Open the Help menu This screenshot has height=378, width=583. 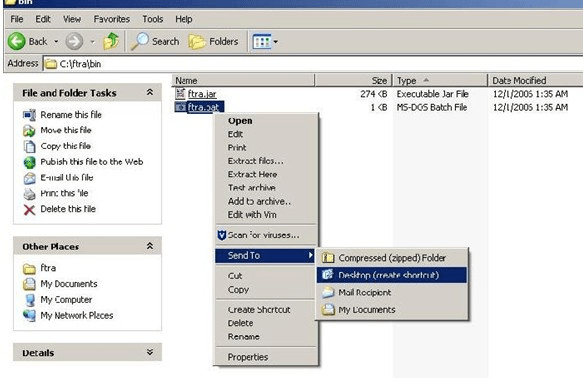[184, 19]
